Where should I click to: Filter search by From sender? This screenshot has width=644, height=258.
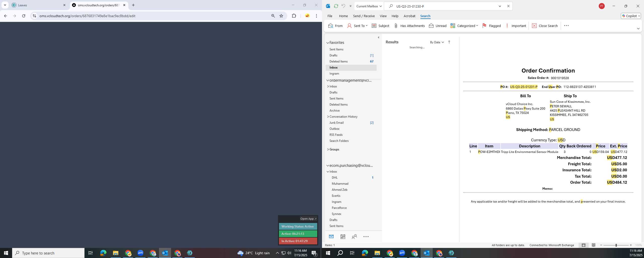coord(335,26)
